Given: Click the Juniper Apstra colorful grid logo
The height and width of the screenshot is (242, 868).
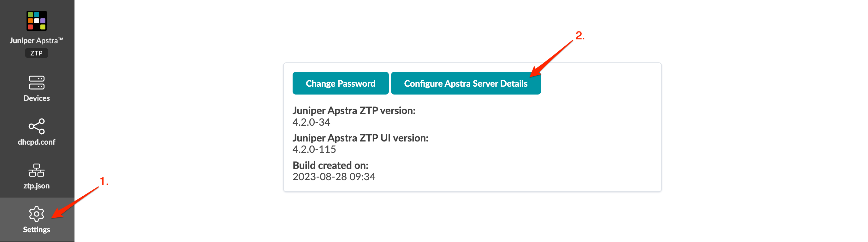Looking at the screenshot, I should point(36,21).
